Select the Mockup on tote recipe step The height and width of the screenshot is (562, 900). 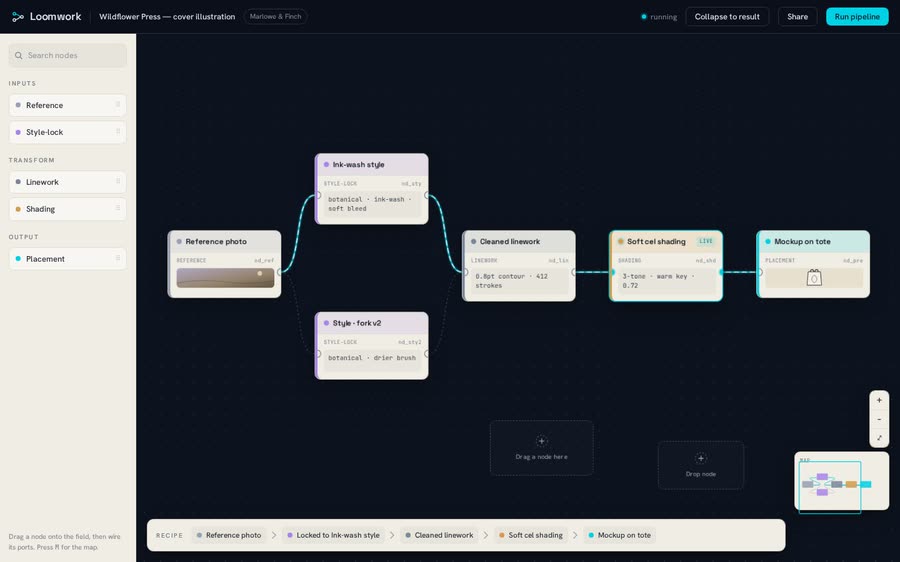tap(619, 535)
